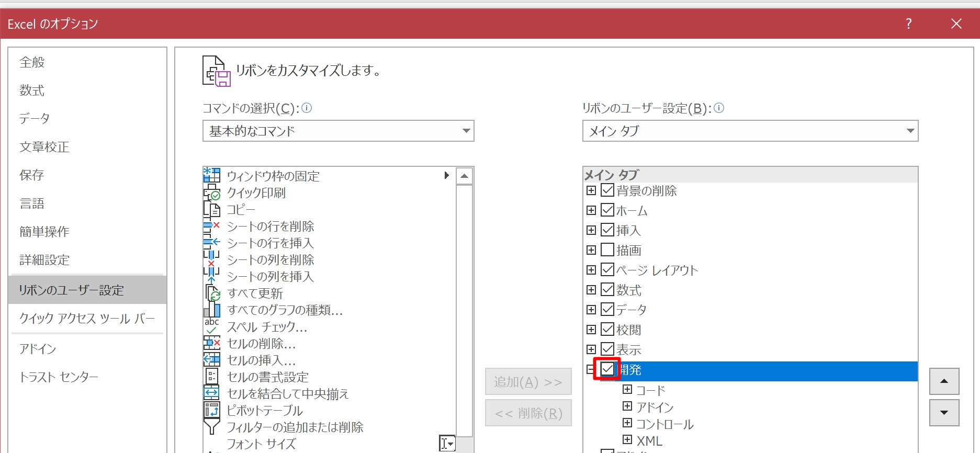Move selected tab up with arrow button
The image size is (980, 453).
944,381
